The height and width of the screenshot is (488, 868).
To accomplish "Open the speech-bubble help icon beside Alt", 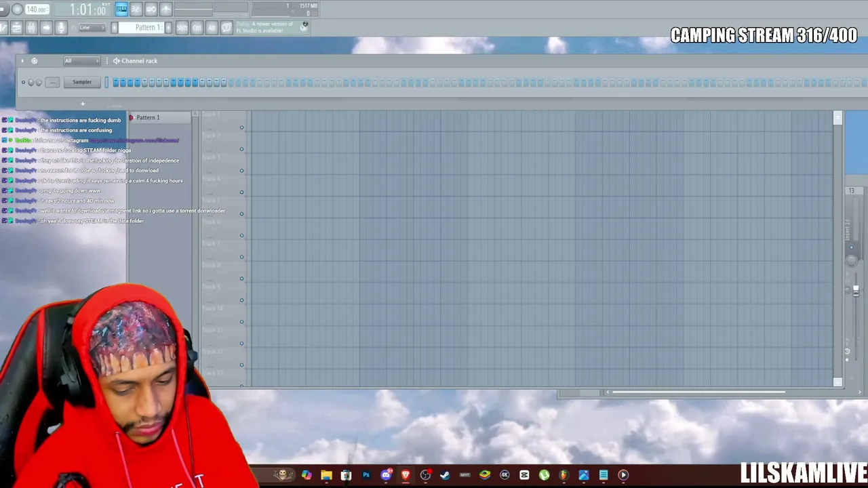I will 226,27.
